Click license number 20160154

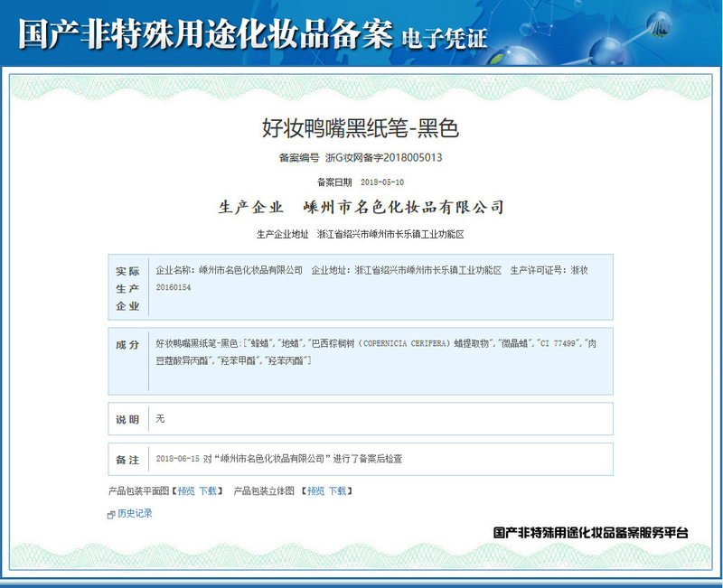174,287
